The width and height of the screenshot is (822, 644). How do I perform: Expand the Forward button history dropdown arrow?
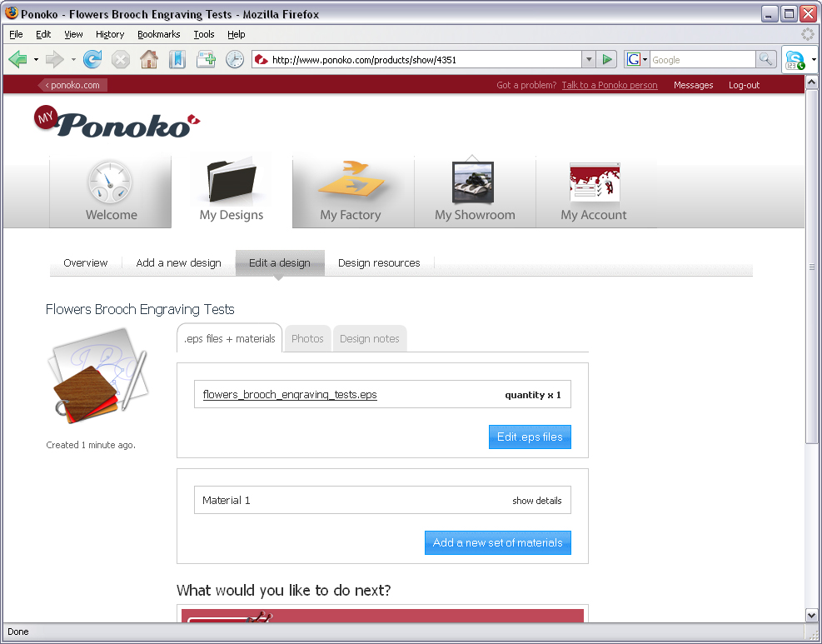[73, 60]
